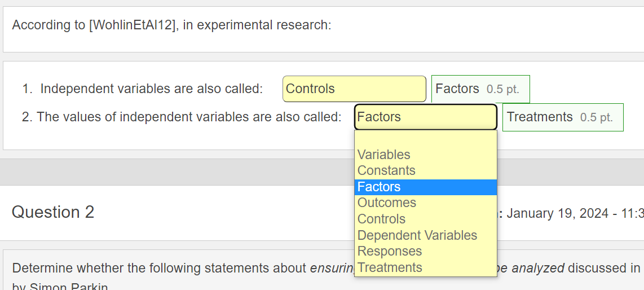The width and height of the screenshot is (644, 290).
Task: Choose Responses in the dropdown list
Action: [390, 251]
